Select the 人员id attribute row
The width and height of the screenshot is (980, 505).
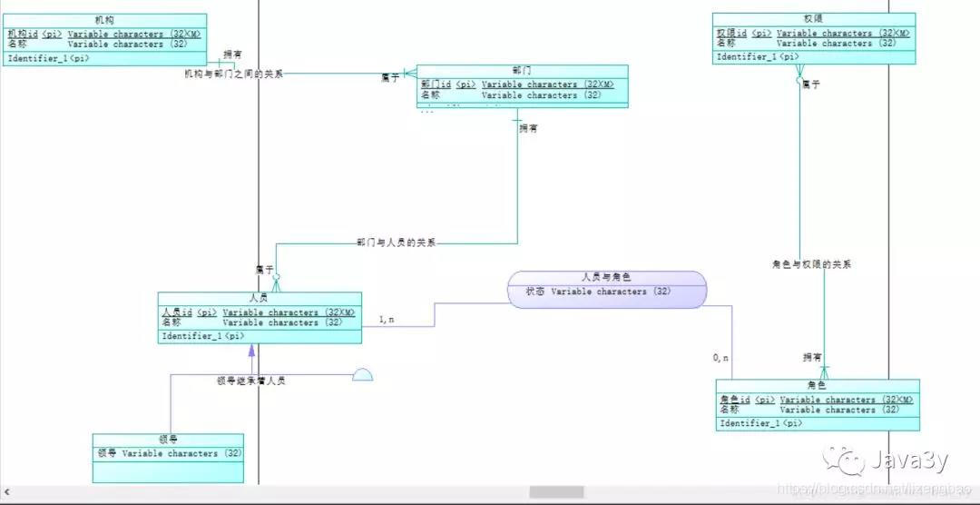[259, 312]
